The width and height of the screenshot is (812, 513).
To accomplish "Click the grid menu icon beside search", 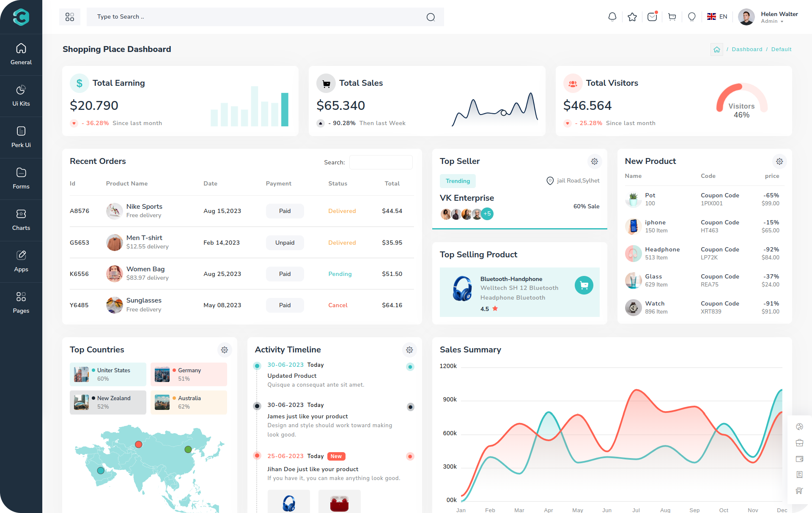I will (70, 17).
